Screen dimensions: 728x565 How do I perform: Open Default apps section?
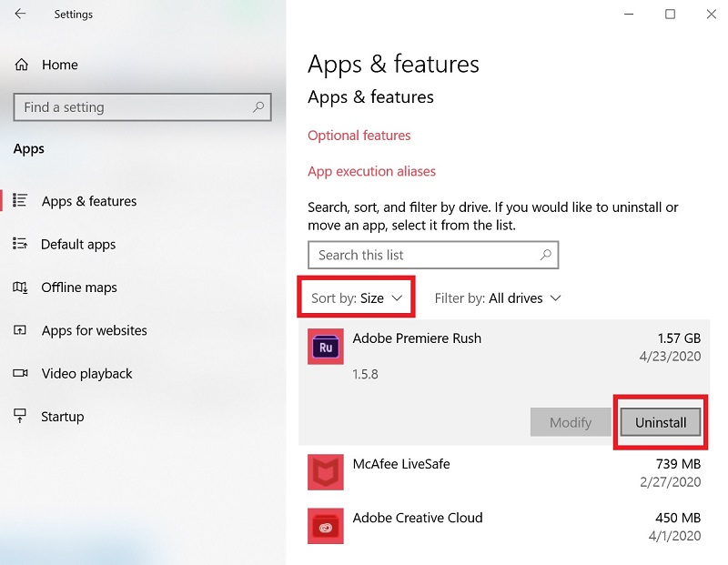[78, 244]
